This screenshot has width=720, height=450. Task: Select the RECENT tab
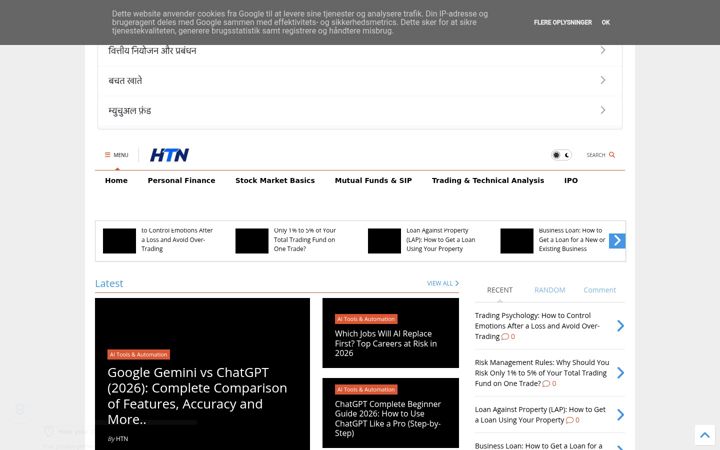(500, 290)
